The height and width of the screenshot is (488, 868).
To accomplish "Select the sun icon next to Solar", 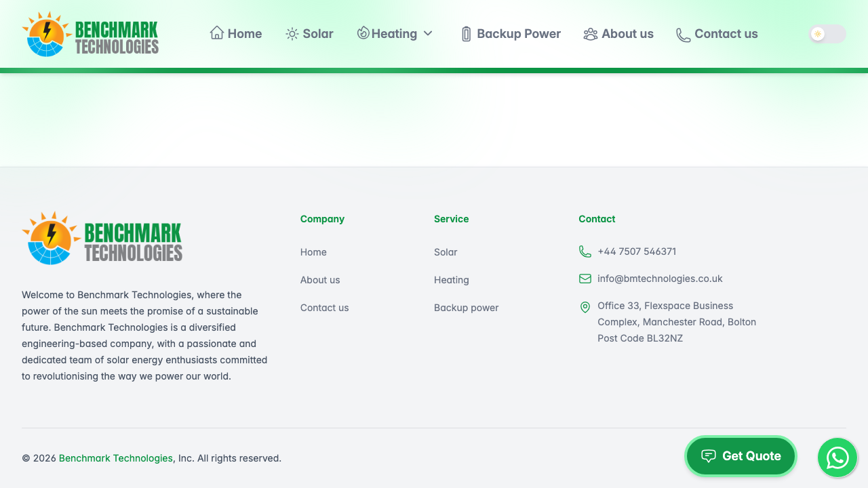I will (292, 33).
